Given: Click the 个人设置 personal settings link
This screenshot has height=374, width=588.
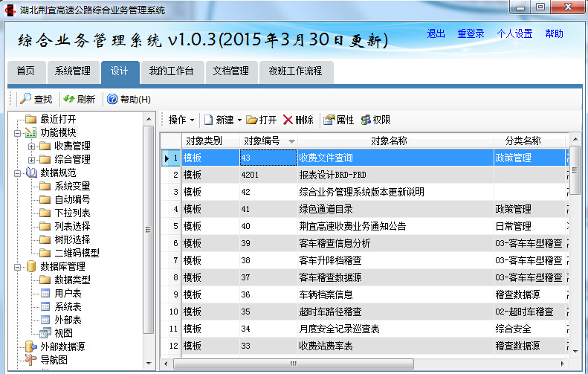Looking at the screenshot, I should [514, 34].
